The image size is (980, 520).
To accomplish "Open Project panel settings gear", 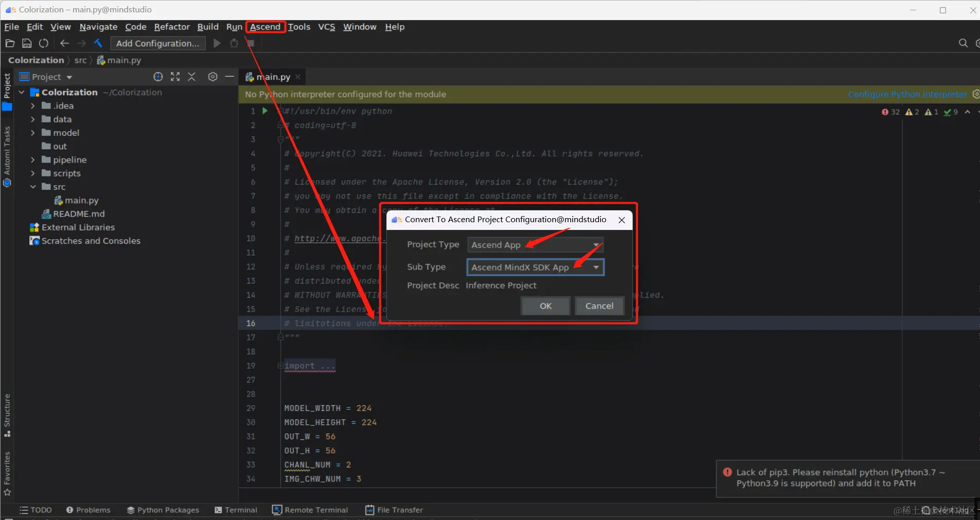I will 213,77.
